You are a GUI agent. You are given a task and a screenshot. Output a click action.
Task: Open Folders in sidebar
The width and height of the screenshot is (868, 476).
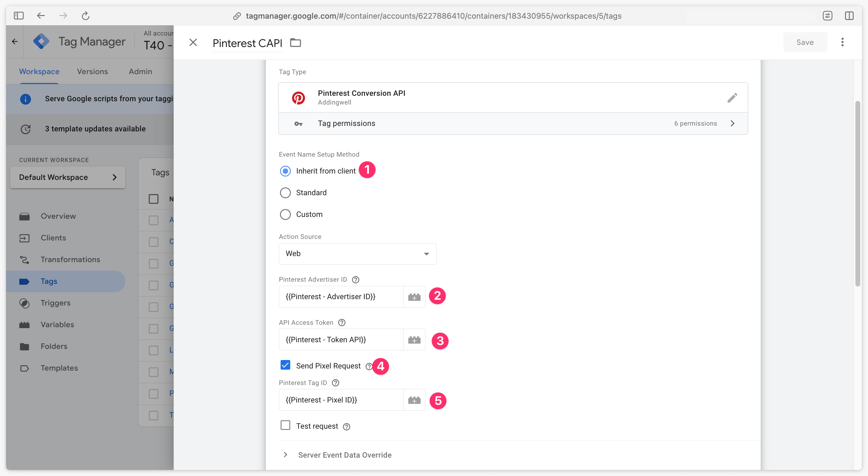click(x=54, y=347)
